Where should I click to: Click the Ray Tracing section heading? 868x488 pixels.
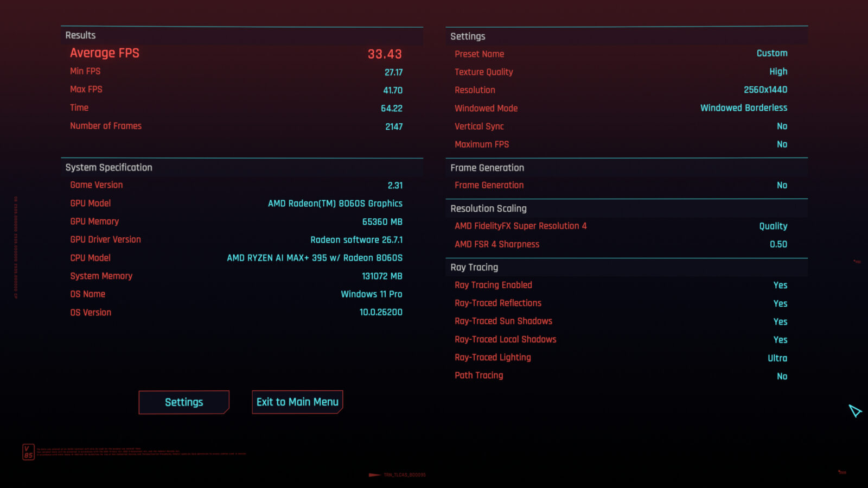[474, 267]
